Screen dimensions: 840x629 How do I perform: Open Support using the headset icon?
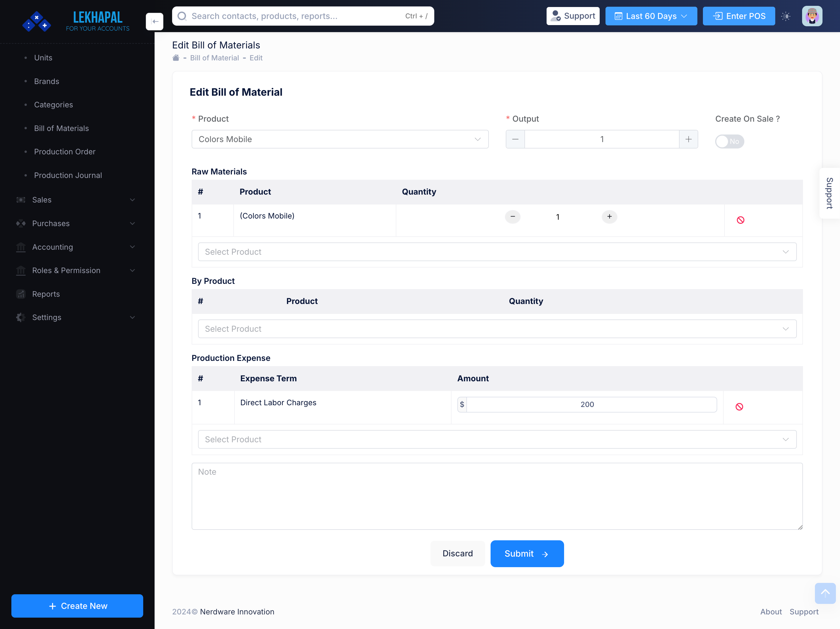(x=556, y=16)
